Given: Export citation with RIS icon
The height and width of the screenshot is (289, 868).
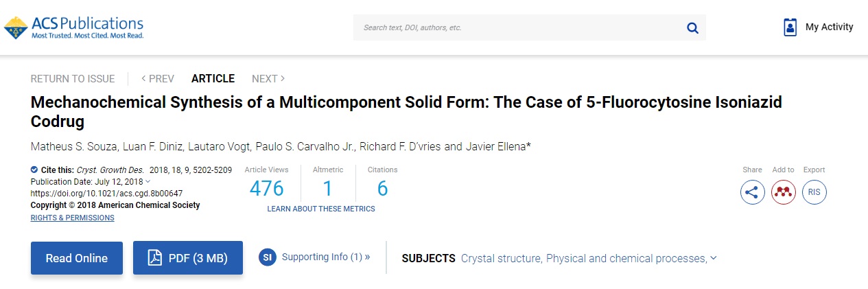Looking at the screenshot, I should coord(814,192).
